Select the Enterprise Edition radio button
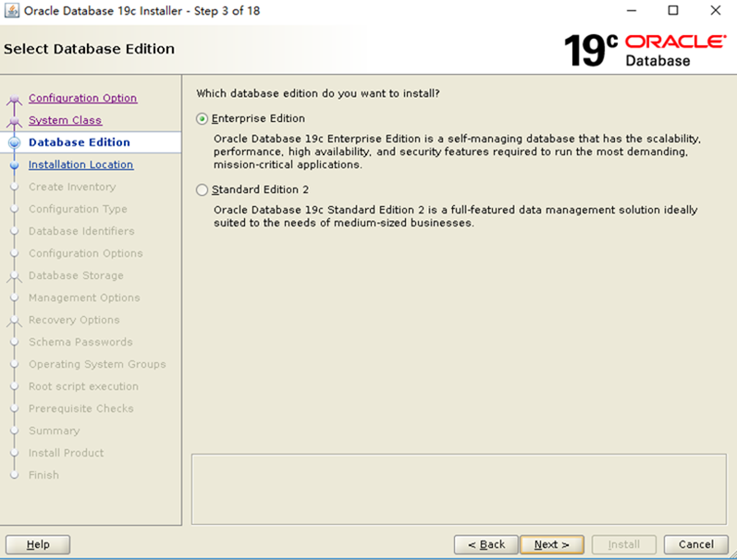The width and height of the screenshot is (737, 560). [x=203, y=119]
